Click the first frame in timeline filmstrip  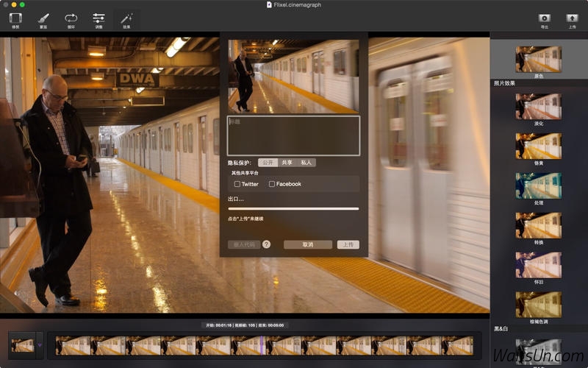pos(73,345)
